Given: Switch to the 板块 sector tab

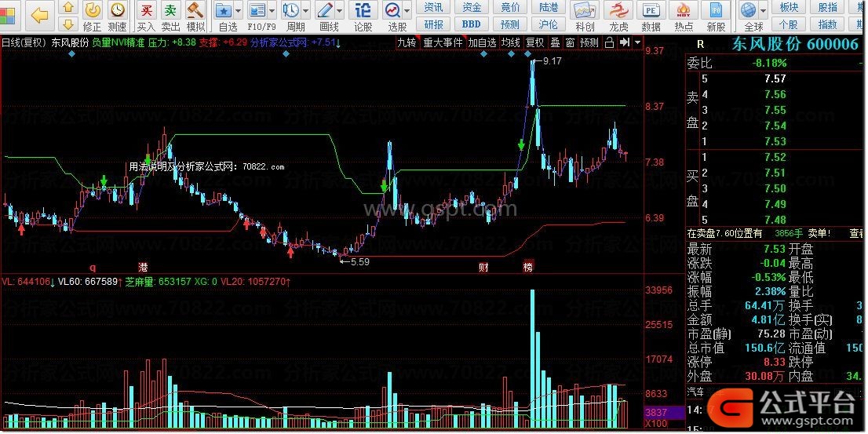Looking at the screenshot, I should [789, 8].
